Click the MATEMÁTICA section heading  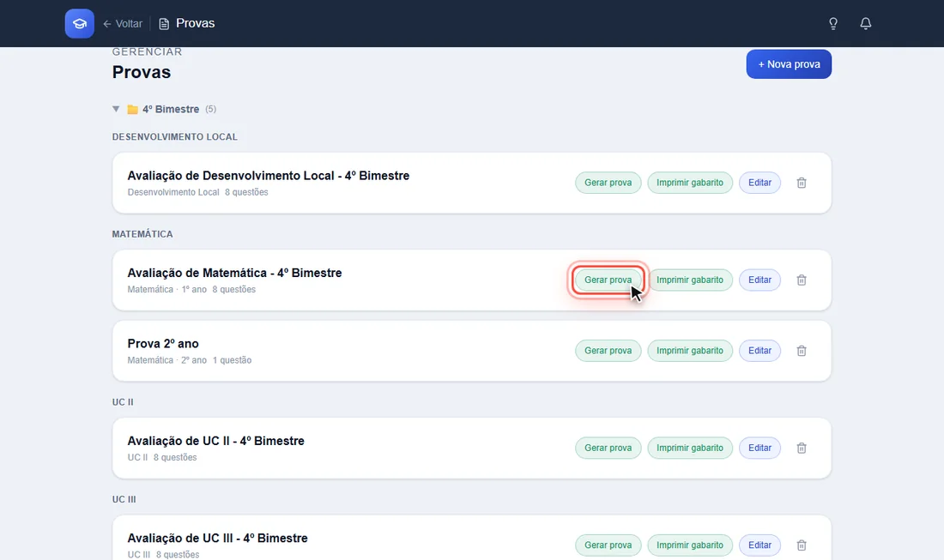tap(142, 234)
